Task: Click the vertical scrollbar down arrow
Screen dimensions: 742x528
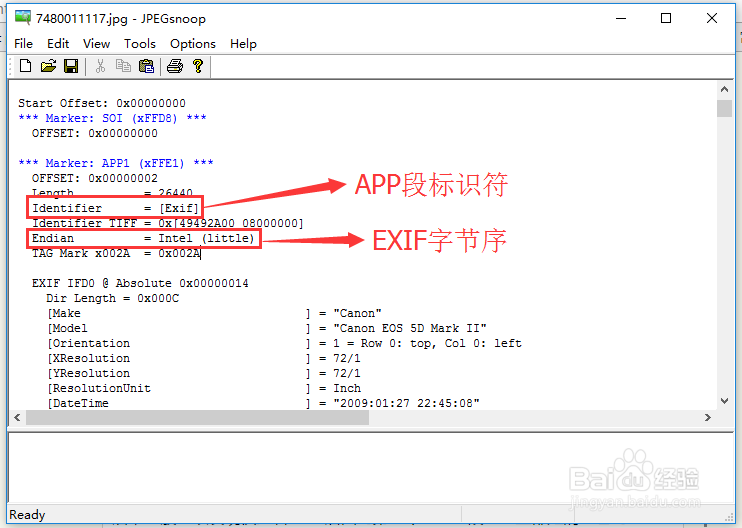Action: [724, 401]
